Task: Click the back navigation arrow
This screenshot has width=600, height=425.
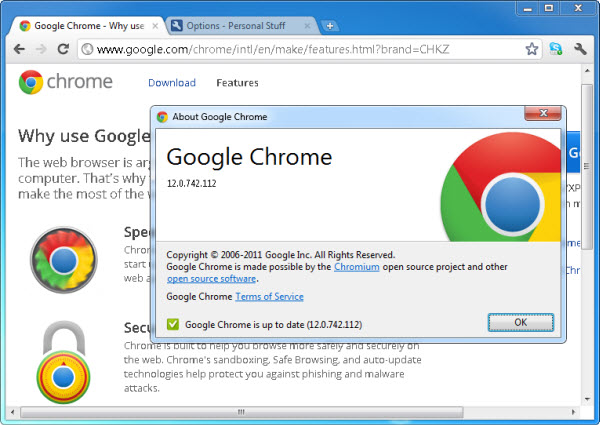Action: tap(19, 48)
